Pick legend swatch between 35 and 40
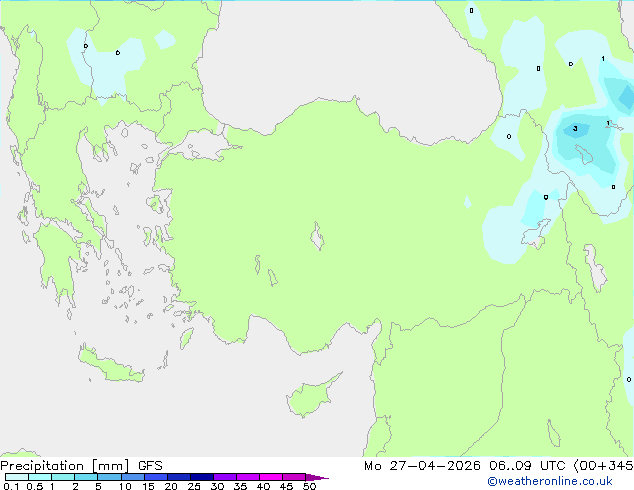This screenshot has height=490, width=634. tap(247, 477)
